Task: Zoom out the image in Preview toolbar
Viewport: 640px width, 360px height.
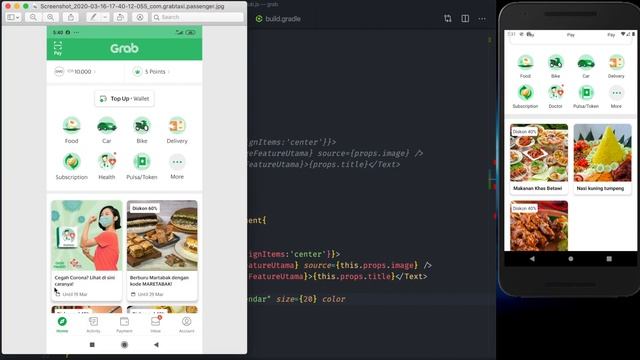Action: pyautogui.click(x=33, y=17)
